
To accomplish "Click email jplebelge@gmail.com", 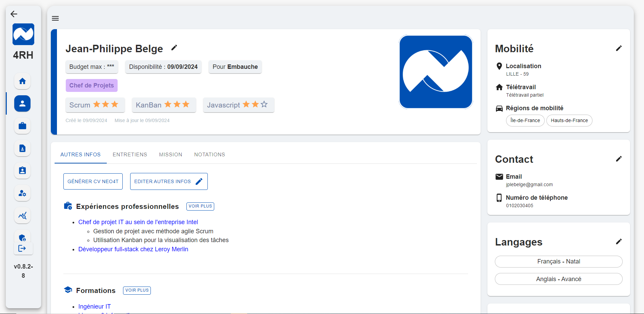I will pyautogui.click(x=529, y=184).
